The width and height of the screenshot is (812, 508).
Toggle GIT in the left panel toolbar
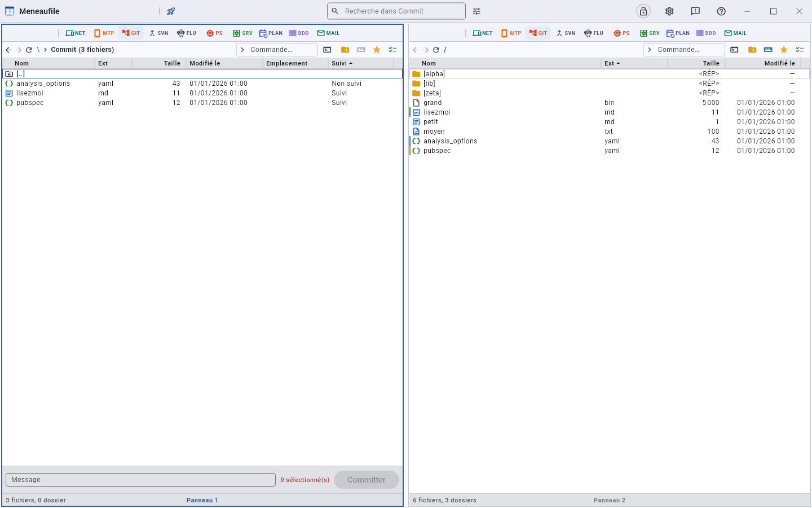point(131,33)
